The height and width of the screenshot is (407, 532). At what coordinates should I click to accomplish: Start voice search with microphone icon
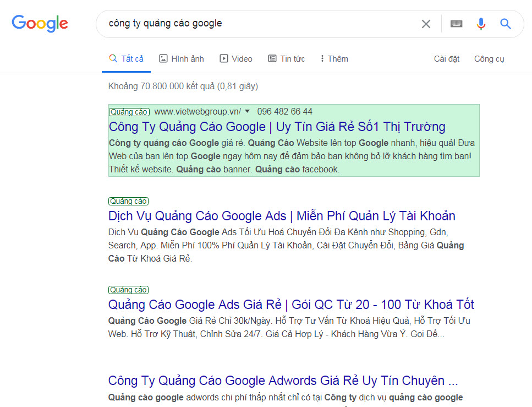coord(481,24)
